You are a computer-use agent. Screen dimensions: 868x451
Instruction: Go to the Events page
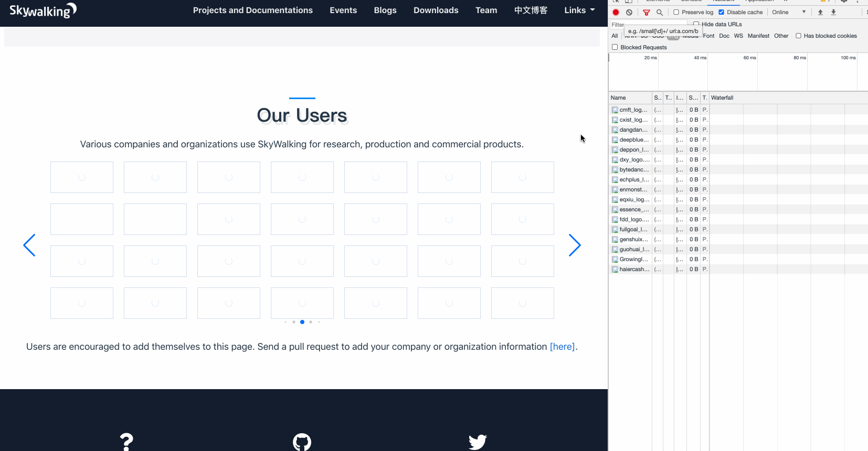click(343, 10)
